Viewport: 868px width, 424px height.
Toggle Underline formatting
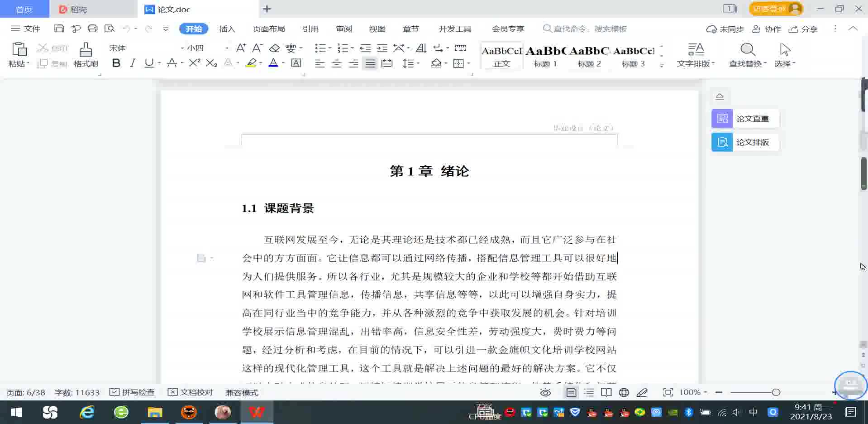click(x=149, y=63)
